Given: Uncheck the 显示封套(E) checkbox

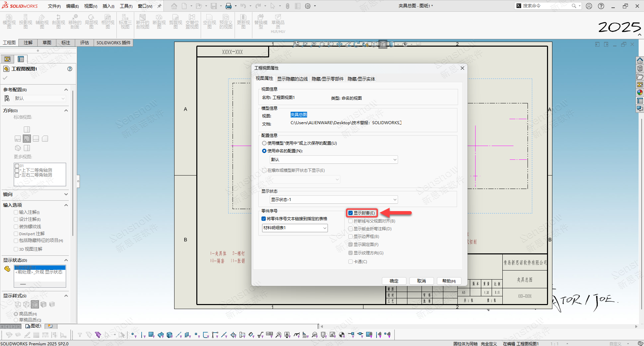Looking at the screenshot, I should (x=350, y=213).
